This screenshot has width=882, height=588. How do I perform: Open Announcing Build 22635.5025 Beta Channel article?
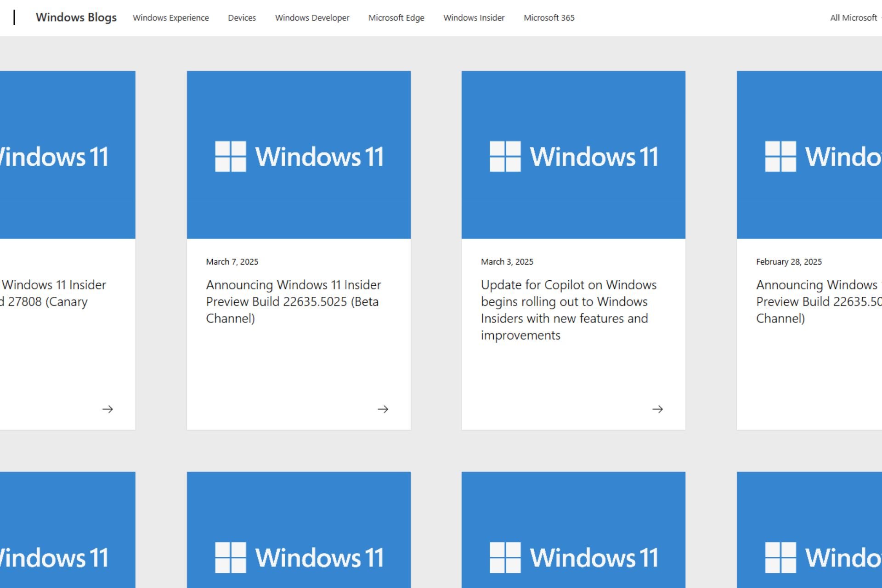coord(294,301)
